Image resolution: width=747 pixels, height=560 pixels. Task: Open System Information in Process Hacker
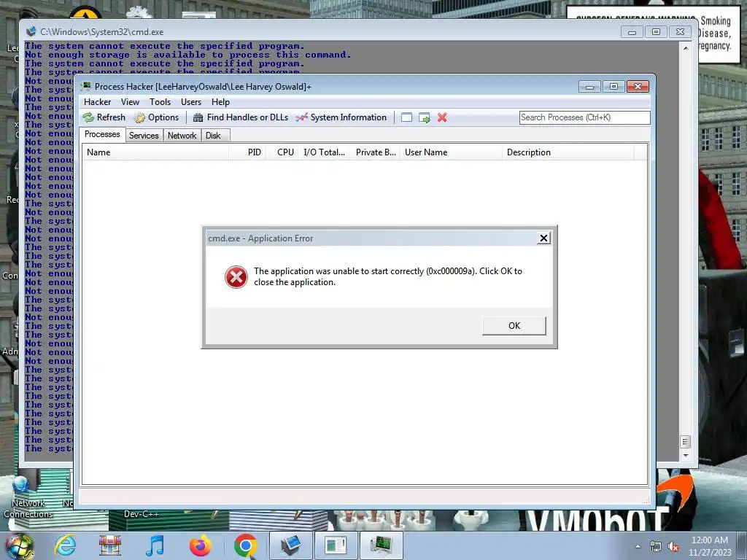click(341, 117)
